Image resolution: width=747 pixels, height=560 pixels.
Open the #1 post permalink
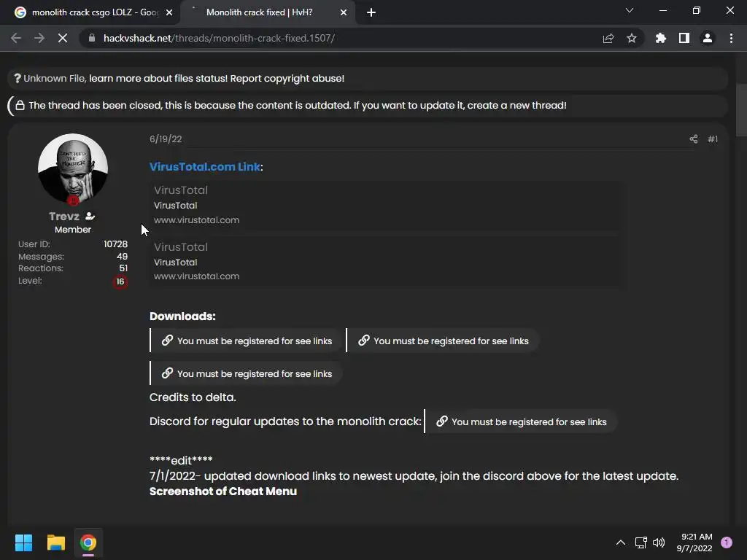(x=713, y=139)
